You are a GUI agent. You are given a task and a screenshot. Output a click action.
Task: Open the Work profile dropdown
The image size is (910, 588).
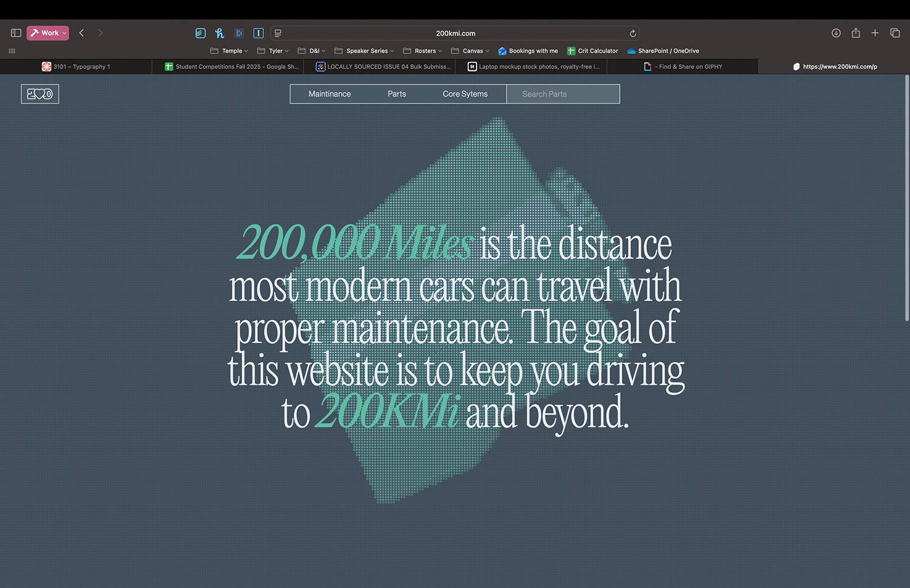[x=48, y=33]
